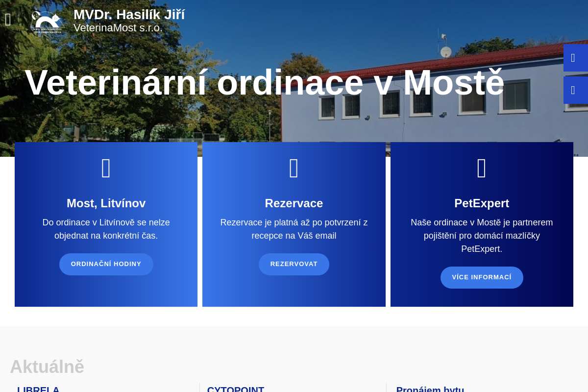
Task: Click VeterinaMost s.r.o. subtitle
Action: point(118,28)
